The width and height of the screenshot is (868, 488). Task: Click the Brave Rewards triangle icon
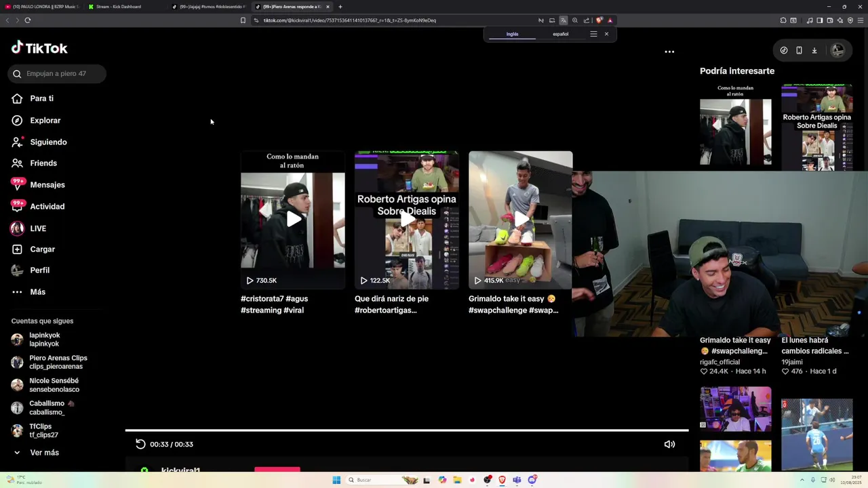pos(610,20)
